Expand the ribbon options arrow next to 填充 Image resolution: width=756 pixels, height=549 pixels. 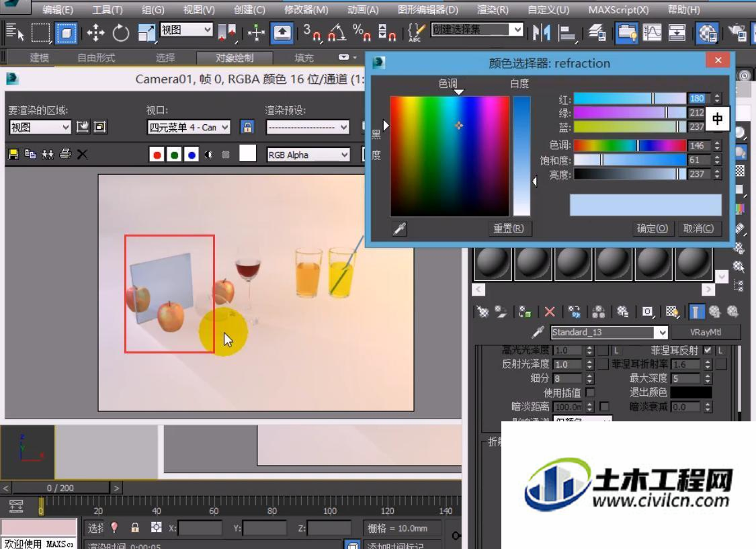[x=355, y=57]
